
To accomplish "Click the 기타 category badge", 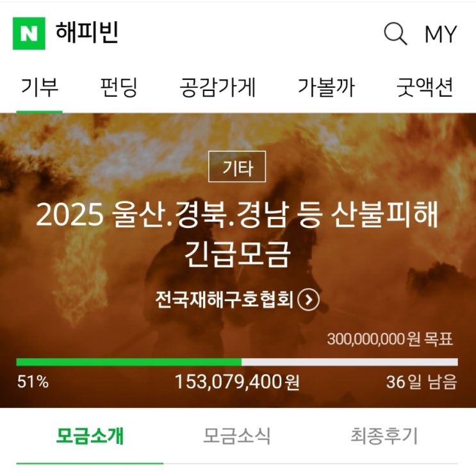I will tap(237, 167).
